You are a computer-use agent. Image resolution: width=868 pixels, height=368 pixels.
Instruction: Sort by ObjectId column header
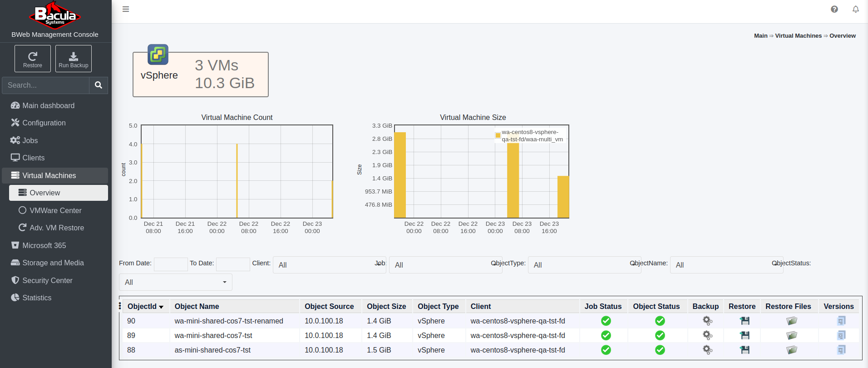(145, 307)
